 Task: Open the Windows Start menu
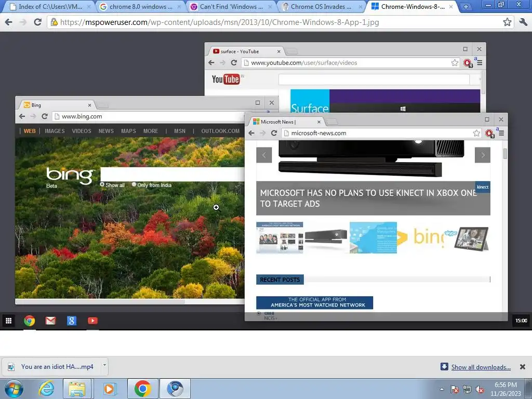click(14, 389)
